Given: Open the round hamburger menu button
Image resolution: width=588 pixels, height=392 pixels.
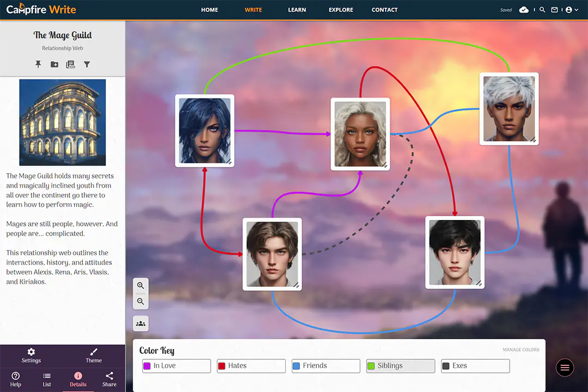Looking at the screenshot, I should [x=565, y=368].
